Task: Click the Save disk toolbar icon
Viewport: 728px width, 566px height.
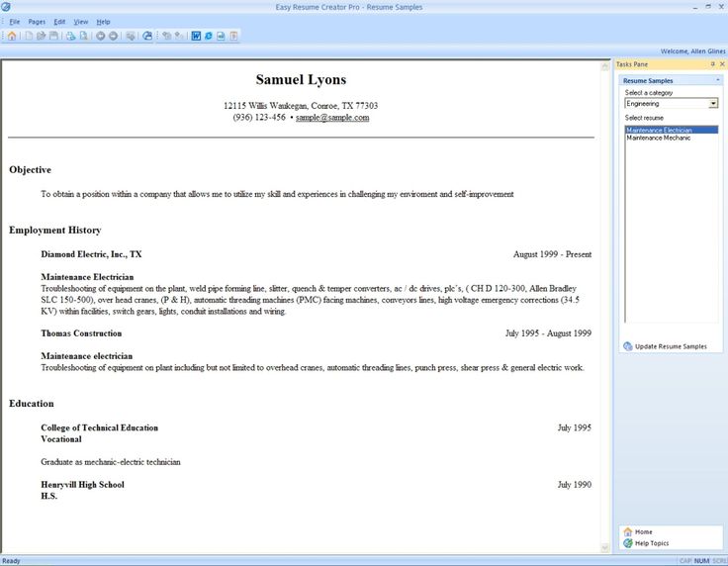Action: [x=53, y=36]
